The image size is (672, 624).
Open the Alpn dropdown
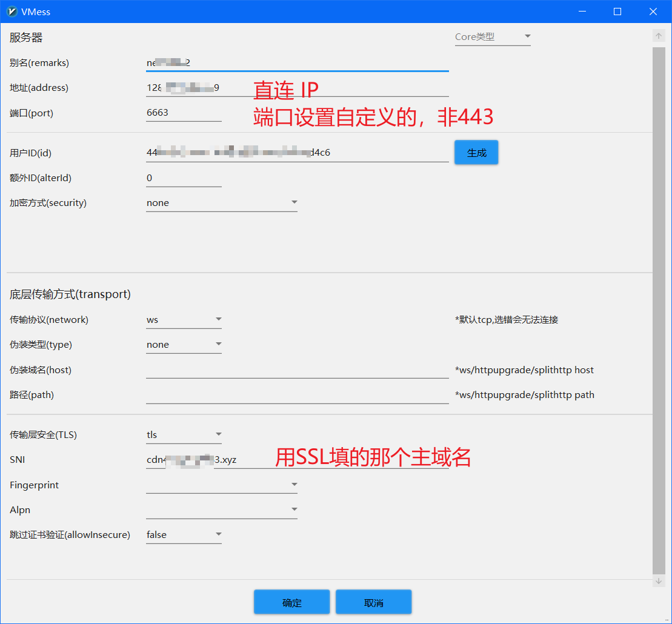point(221,510)
